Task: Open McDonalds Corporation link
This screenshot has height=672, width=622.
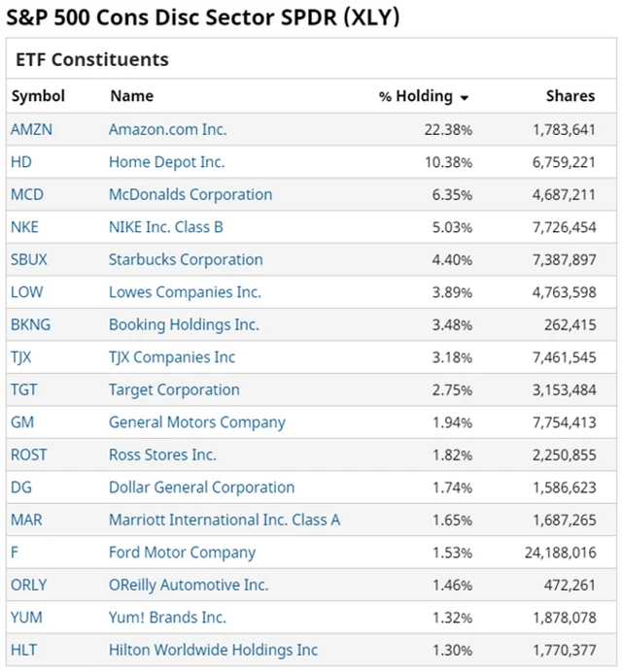Action: click(190, 194)
